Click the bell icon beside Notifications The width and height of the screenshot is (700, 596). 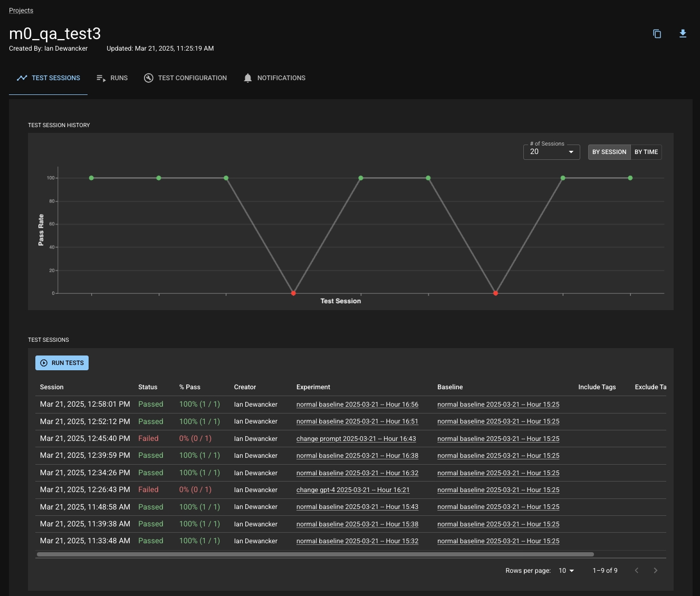pos(248,78)
